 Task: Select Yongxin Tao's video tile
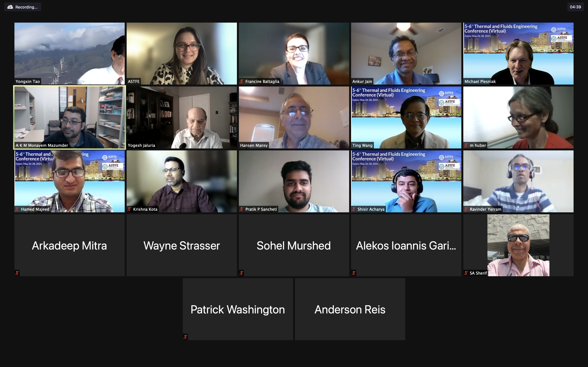70,54
